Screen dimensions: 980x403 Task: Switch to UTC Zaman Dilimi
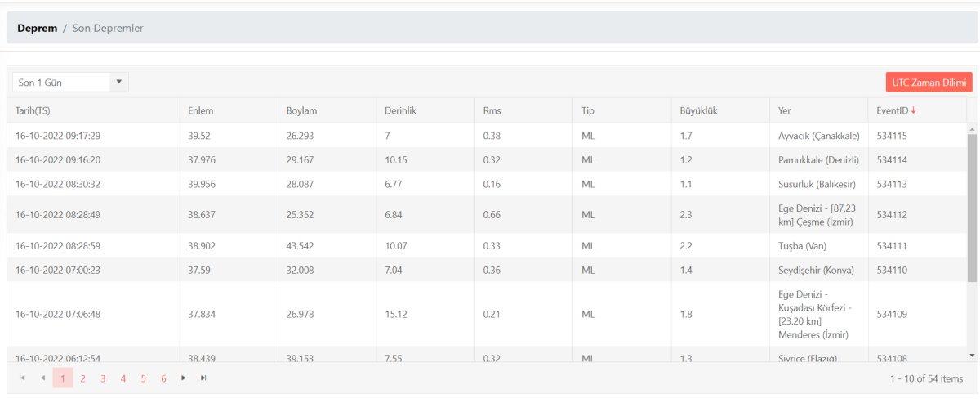(x=929, y=83)
